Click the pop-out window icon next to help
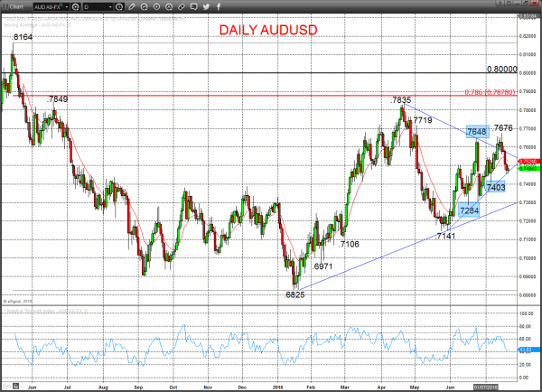The image size is (542, 392). [x=509, y=3]
